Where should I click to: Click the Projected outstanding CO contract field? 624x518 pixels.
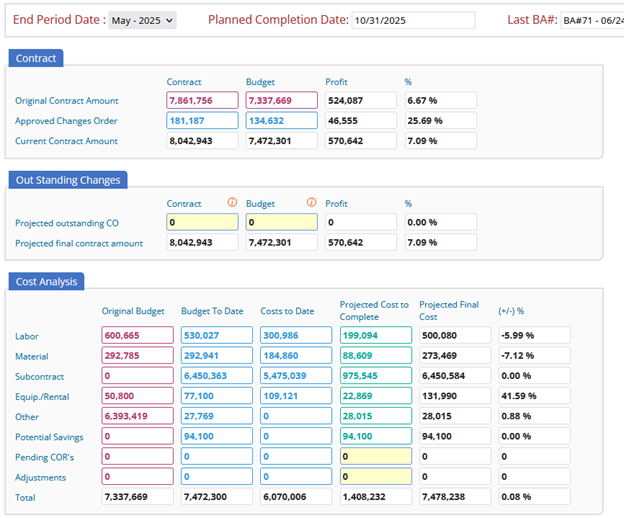202,222
